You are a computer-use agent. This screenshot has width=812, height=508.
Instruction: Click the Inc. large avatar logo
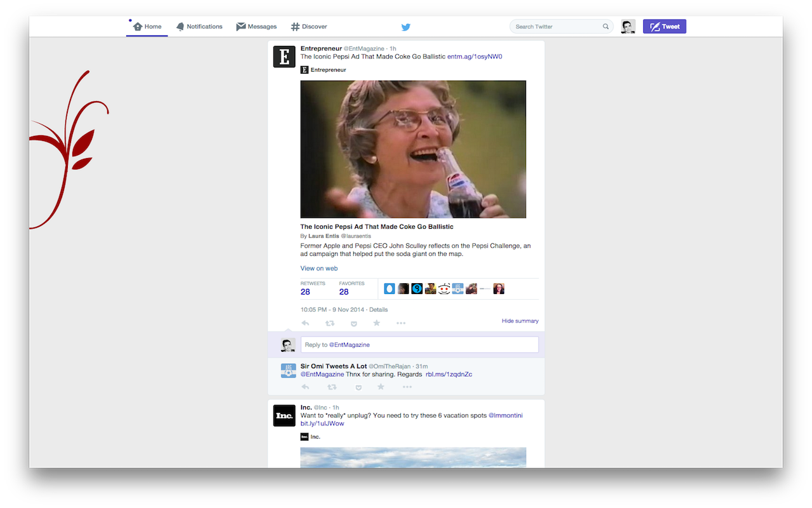click(284, 415)
